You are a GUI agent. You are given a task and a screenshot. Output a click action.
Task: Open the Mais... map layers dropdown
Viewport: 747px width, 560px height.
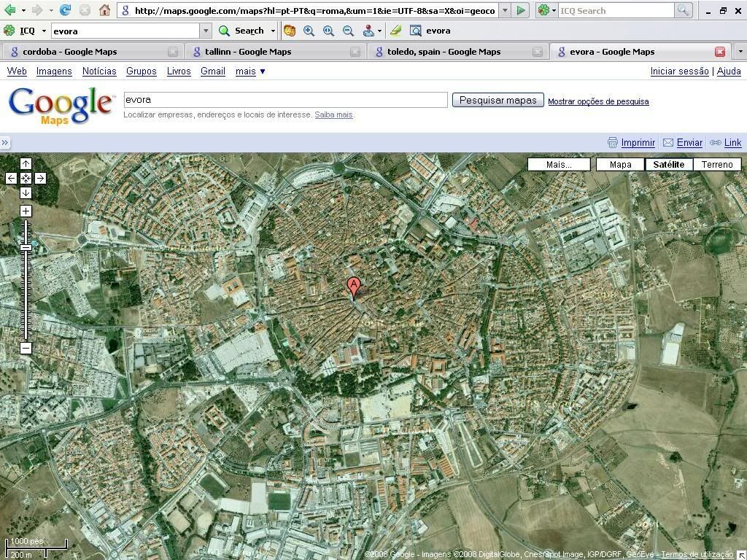559,164
